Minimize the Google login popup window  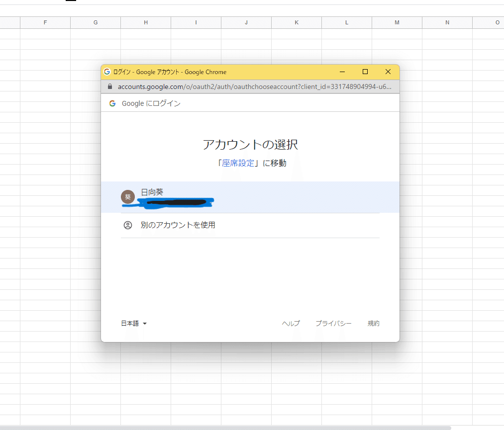pyautogui.click(x=342, y=72)
